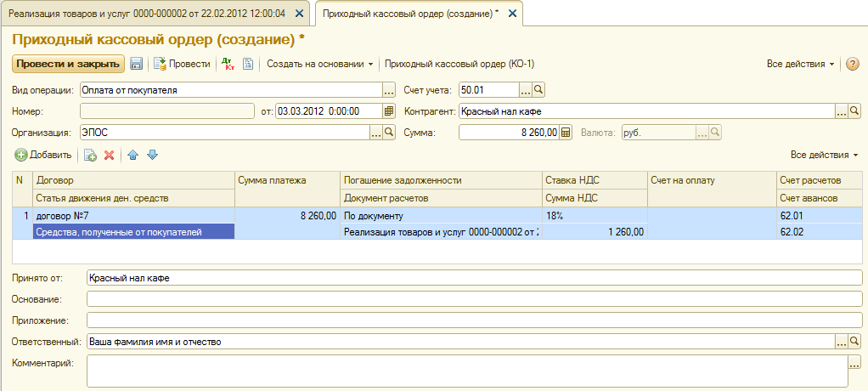Click magnifier next to Счет учета
The image size is (868, 391).
point(538,90)
